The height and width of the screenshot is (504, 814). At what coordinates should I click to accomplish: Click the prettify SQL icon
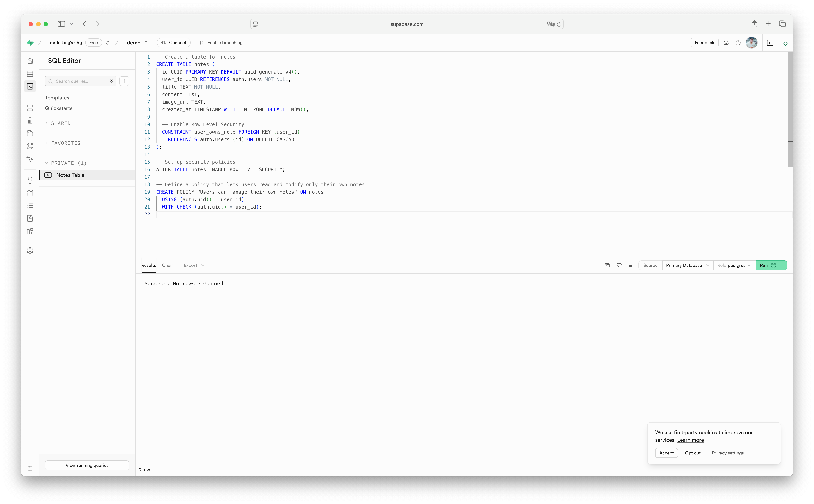point(631,265)
